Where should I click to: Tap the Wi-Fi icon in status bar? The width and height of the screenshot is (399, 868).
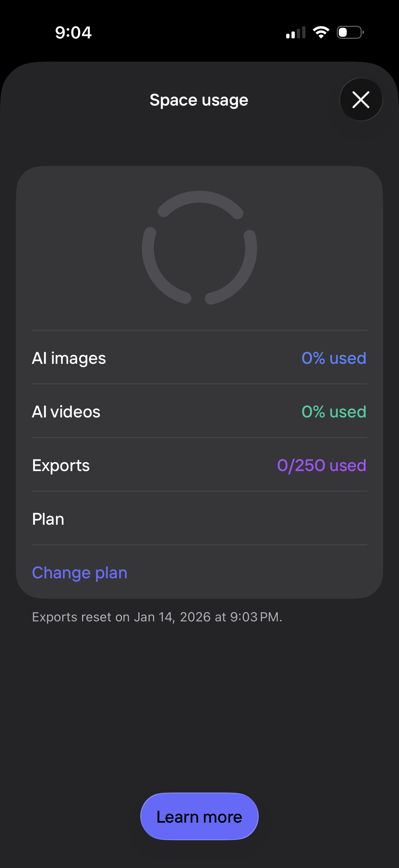pyautogui.click(x=321, y=32)
